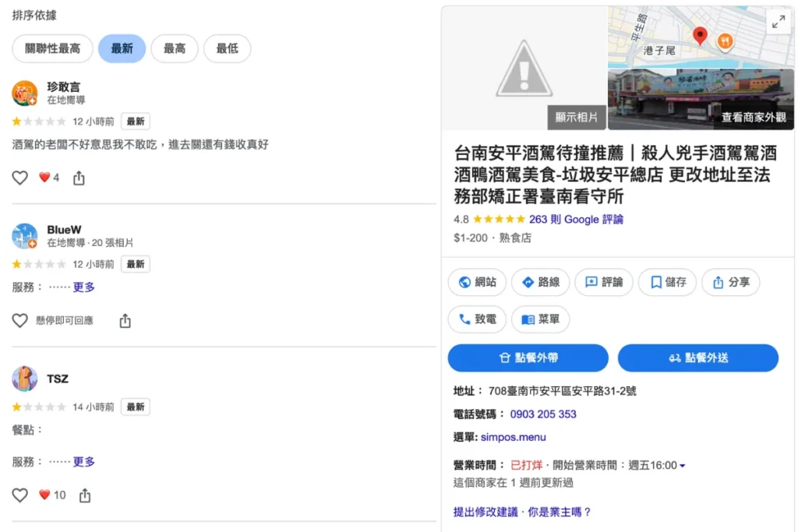Share the BlueW review

[125, 321]
